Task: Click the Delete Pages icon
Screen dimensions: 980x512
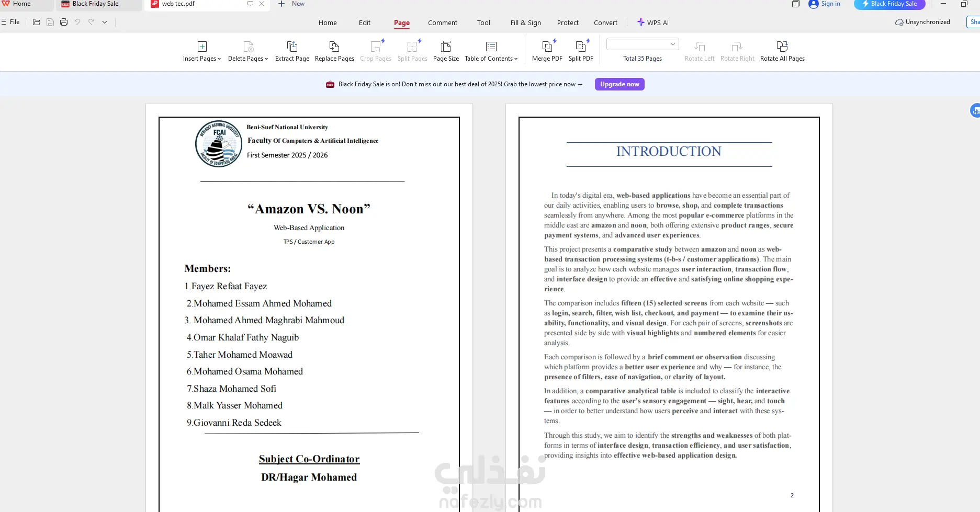Action: tap(249, 47)
